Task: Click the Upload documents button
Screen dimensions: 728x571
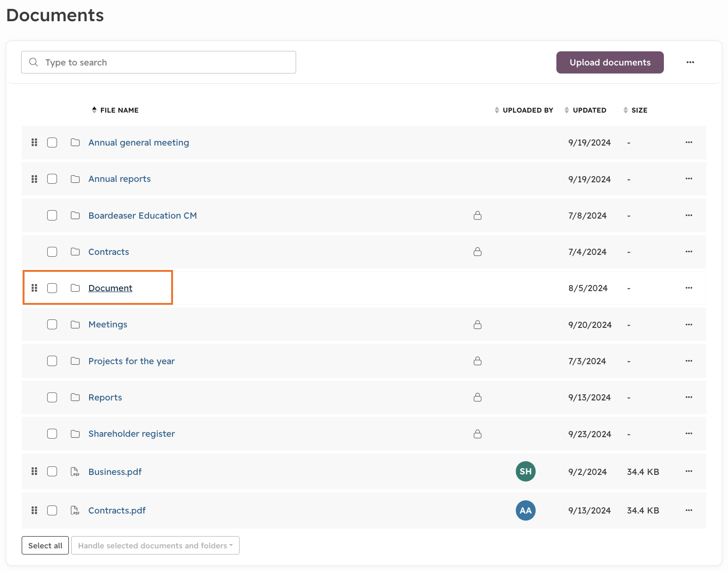Action: coord(610,62)
